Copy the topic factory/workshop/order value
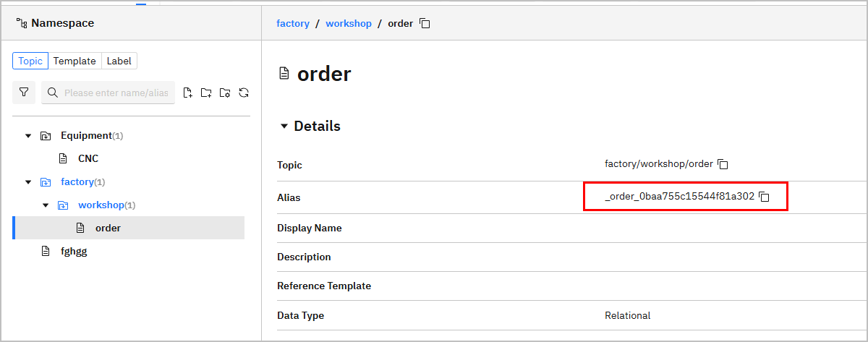This screenshot has height=342, width=868. pos(723,164)
